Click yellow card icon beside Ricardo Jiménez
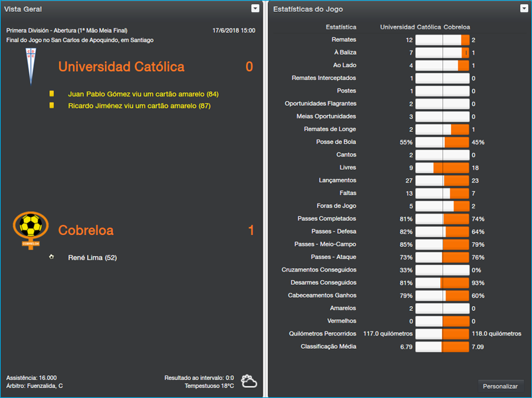This screenshot has width=532, height=398. click(x=51, y=107)
